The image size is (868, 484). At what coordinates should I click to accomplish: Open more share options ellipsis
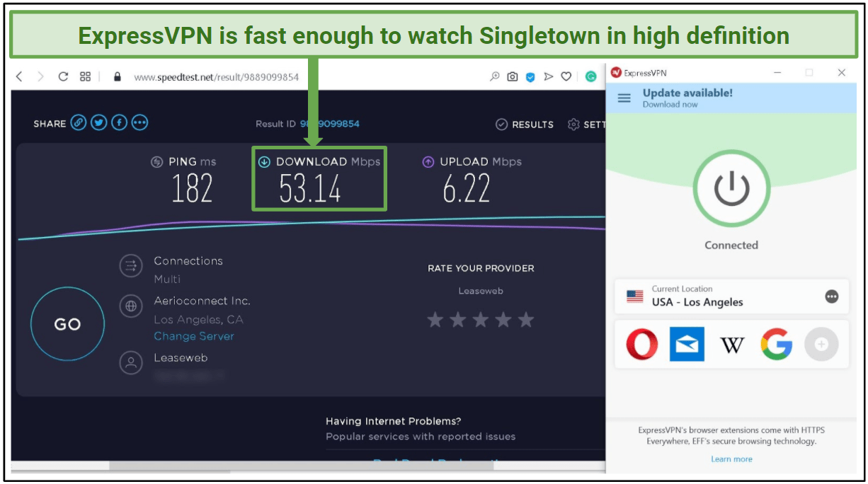(140, 123)
